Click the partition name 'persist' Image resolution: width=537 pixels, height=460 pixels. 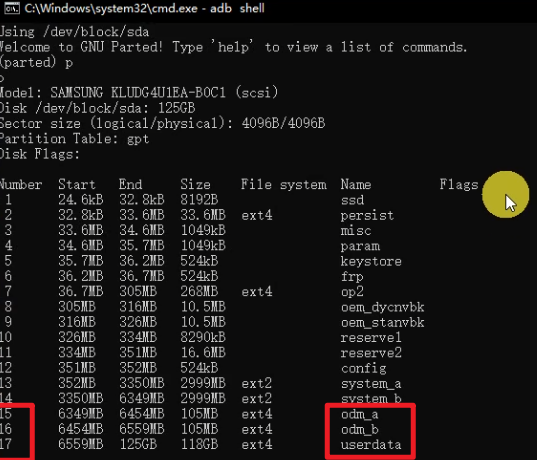tap(367, 216)
